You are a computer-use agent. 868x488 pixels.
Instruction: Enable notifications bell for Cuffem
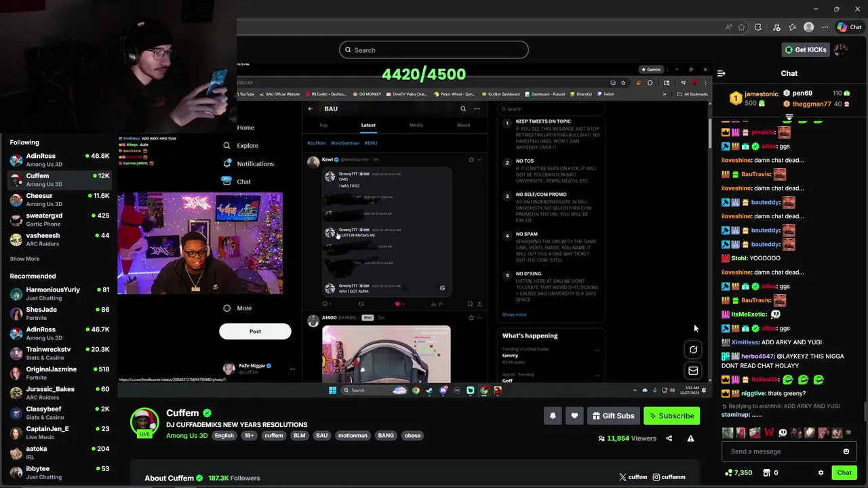553,415
